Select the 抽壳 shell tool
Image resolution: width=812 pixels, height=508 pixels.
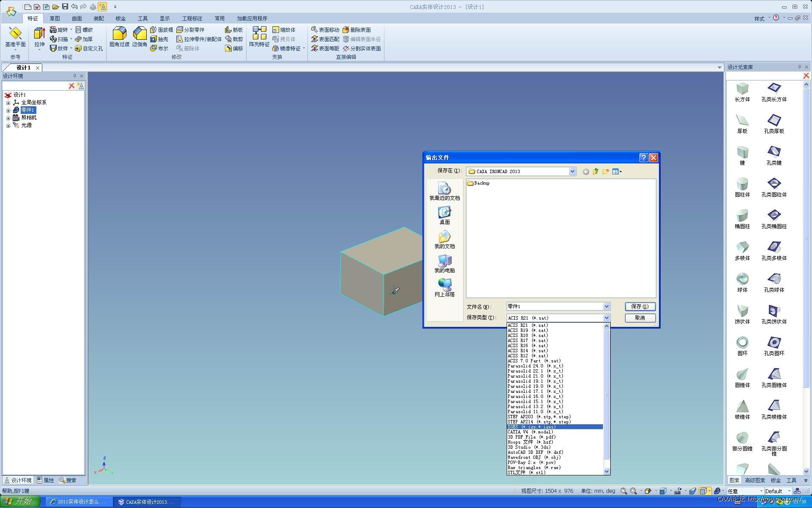pos(159,39)
